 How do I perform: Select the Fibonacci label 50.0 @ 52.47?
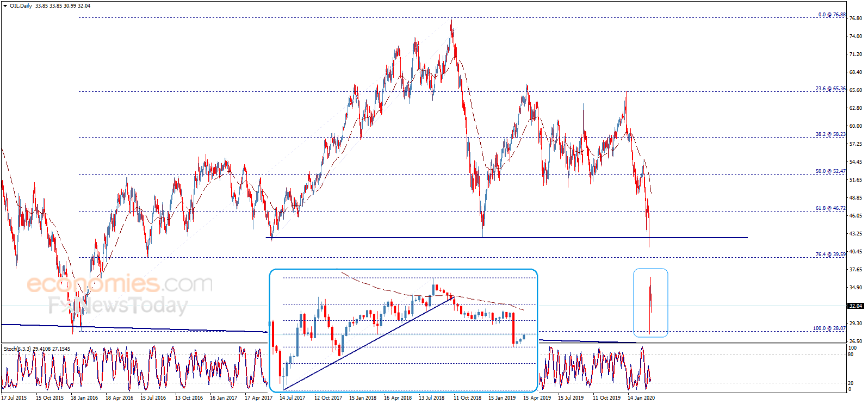830,171
